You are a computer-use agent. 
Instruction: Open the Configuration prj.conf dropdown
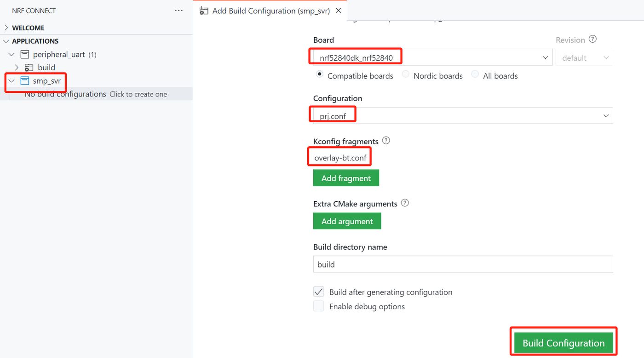click(x=606, y=116)
